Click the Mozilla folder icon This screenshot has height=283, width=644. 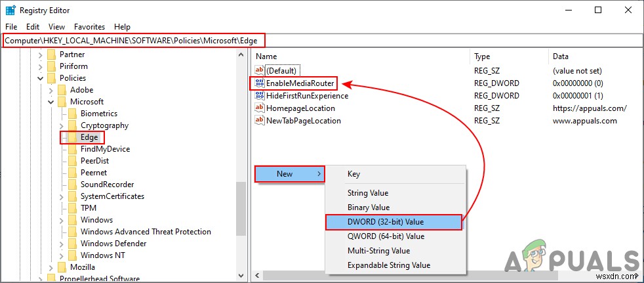[x=62, y=267]
